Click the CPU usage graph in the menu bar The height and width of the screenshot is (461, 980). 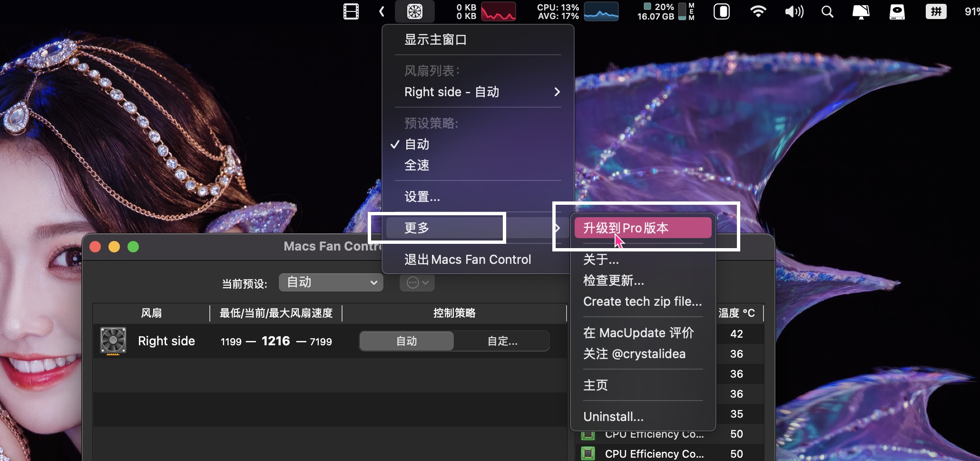point(600,11)
